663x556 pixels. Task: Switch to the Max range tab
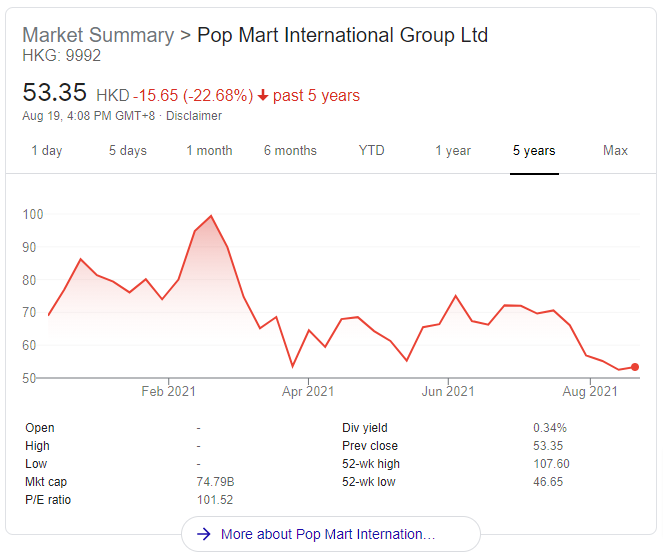[x=615, y=151]
